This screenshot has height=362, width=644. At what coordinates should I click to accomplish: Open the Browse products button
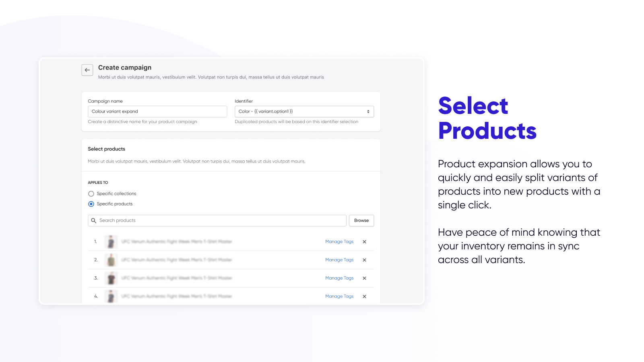click(361, 220)
